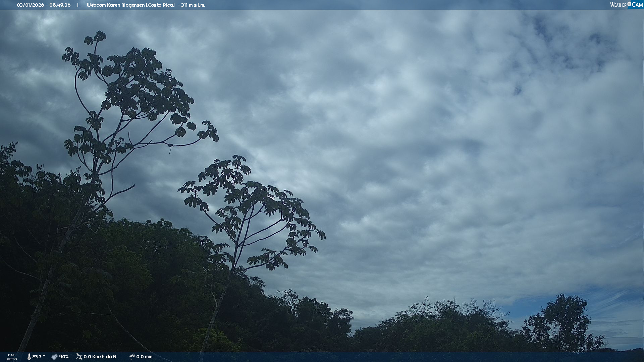Click the camera lens in WeatherCam logo
This screenshot has height=362, width=644.
(x=629, y=4)
